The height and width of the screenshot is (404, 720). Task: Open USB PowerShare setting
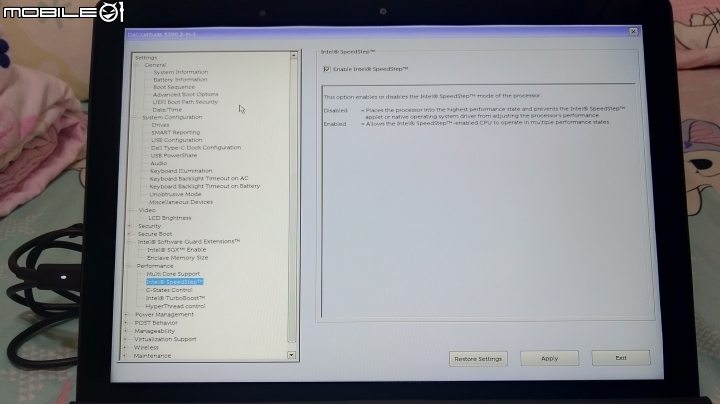coord(174,156)
